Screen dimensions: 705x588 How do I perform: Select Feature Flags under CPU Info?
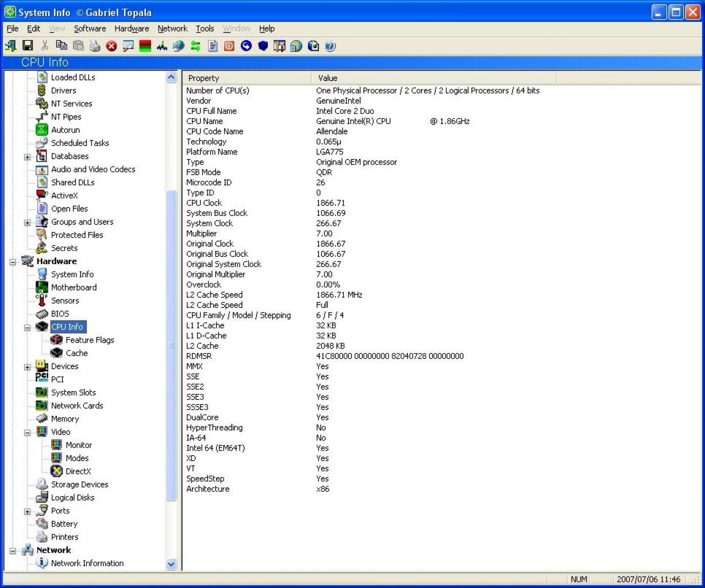[90, 340]
